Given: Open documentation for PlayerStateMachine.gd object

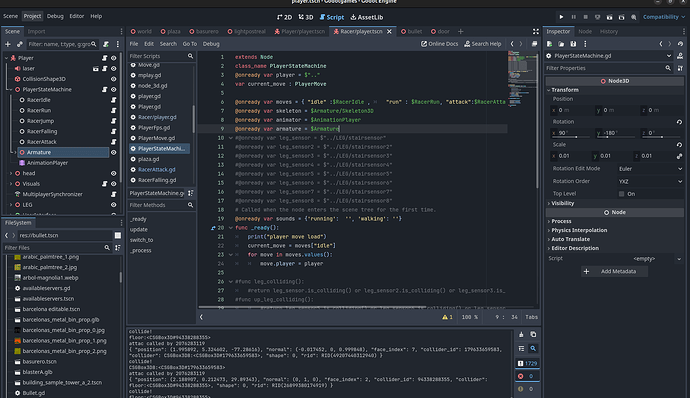Looking at the screenshot, I should pos(680,56).
